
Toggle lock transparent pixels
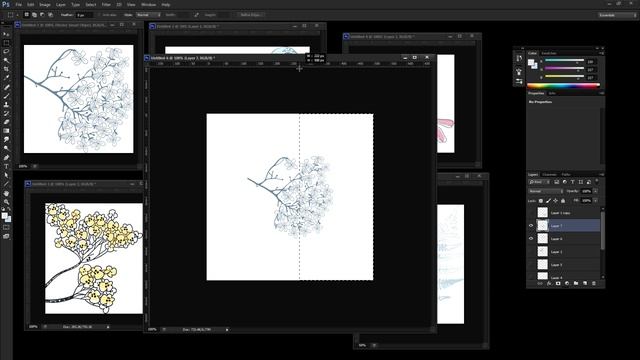541,201
